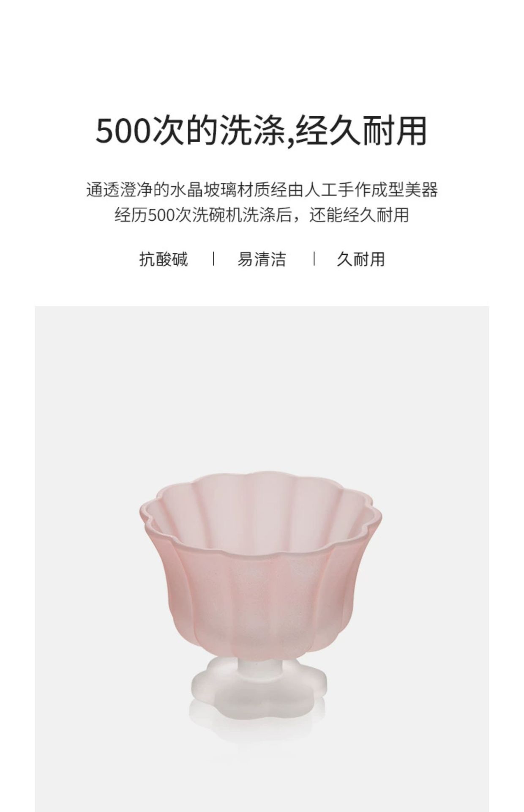This screenshot has height=812, width=524.
Task: Select the 抗酸碱 feature label
Action: point(164,259)
